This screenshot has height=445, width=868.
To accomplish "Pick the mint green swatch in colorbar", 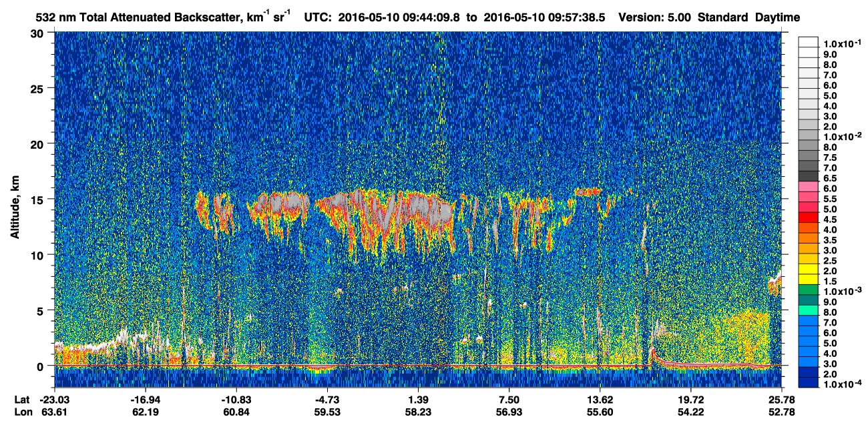I will pyautogui.click(x=809, y=310).
